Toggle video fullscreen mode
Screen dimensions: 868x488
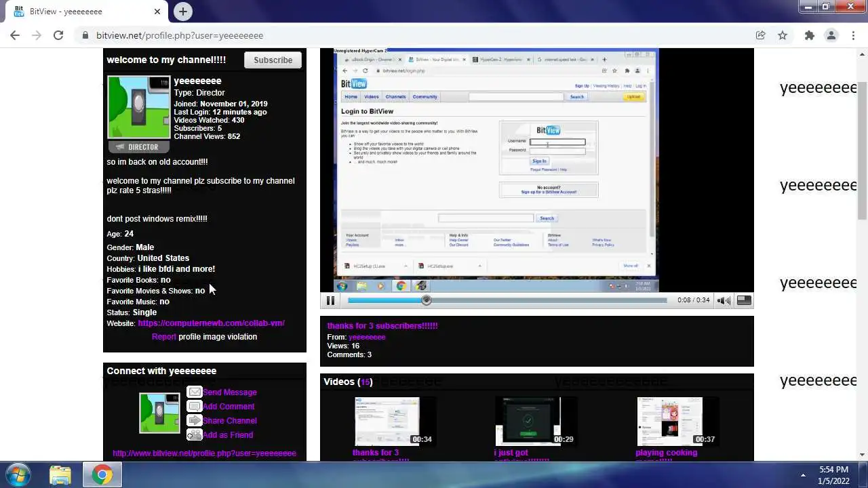click(744, 300)
